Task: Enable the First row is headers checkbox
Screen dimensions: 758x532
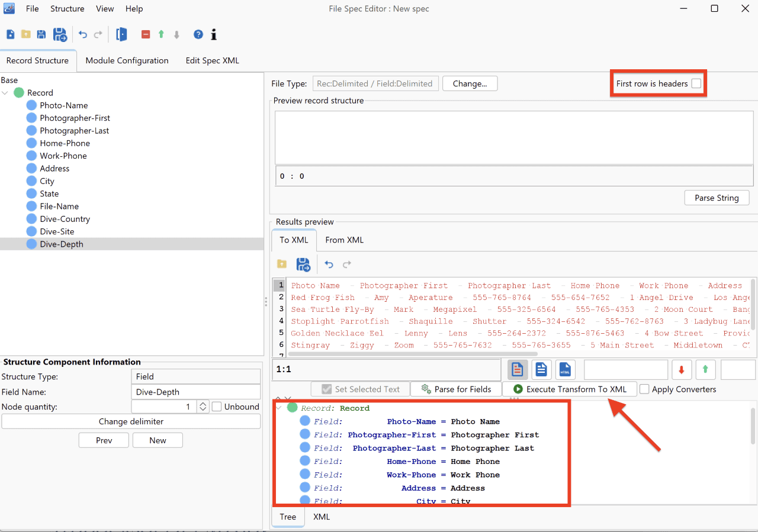Action: (696, 83)
